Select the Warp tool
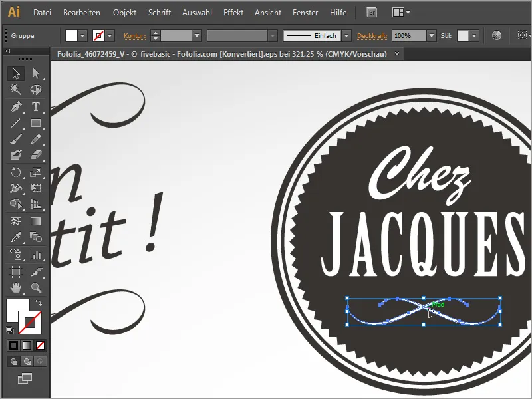This screenshot has width=532, height=399. coord(16,188)
